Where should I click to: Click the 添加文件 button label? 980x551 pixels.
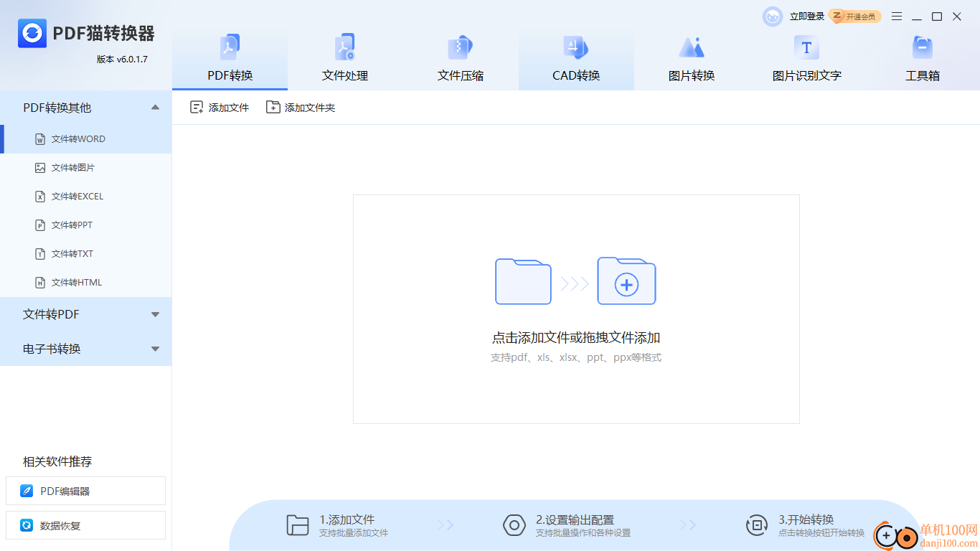[229, 108]
